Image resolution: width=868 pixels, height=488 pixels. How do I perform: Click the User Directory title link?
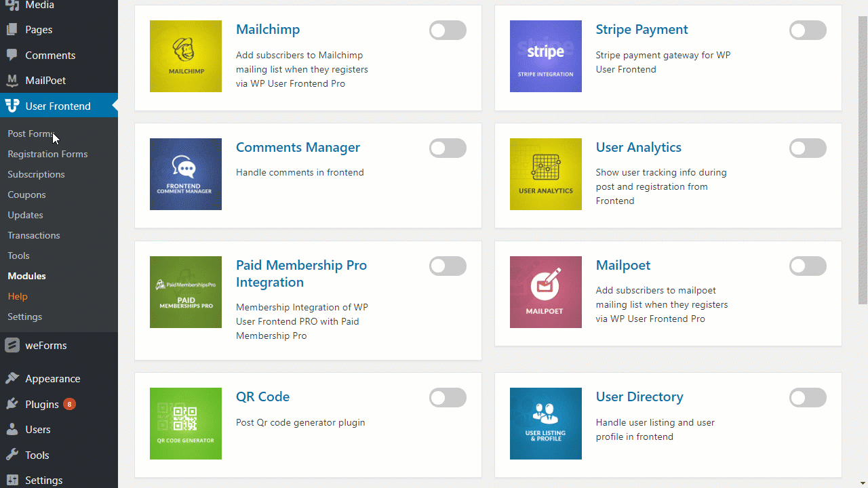click(x=639, y=397)
